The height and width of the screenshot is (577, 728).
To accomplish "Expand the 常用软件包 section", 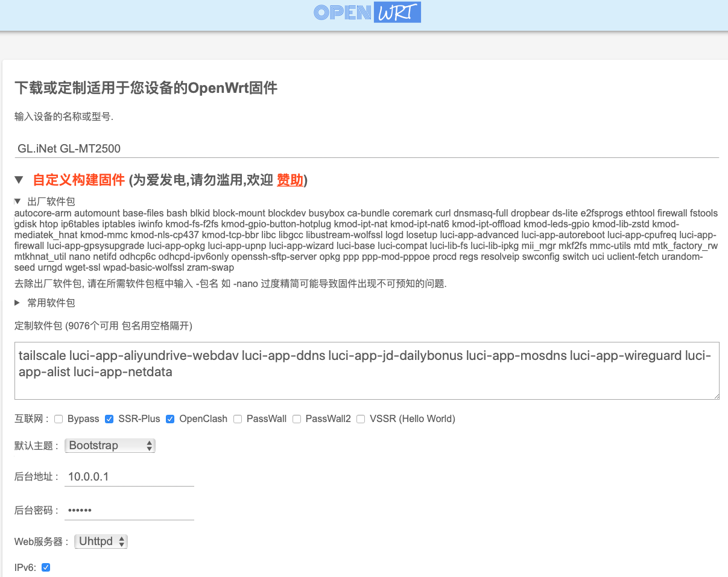I will [17, 303].
